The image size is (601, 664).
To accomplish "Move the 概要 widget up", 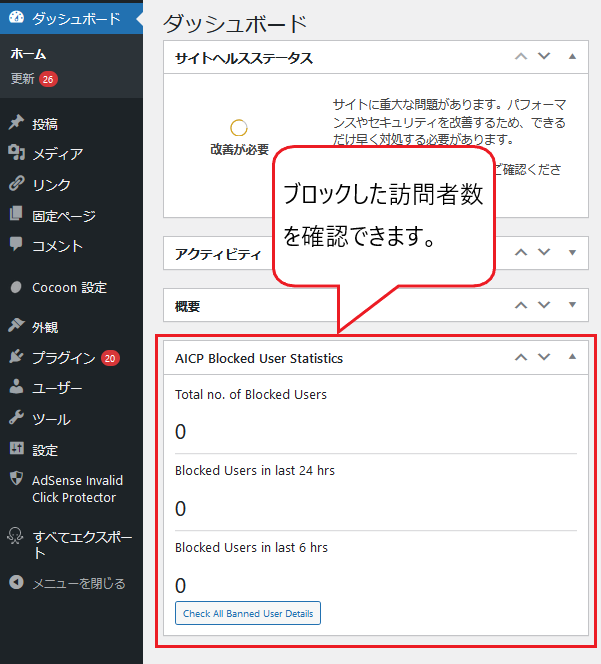I will pos(520,305).
